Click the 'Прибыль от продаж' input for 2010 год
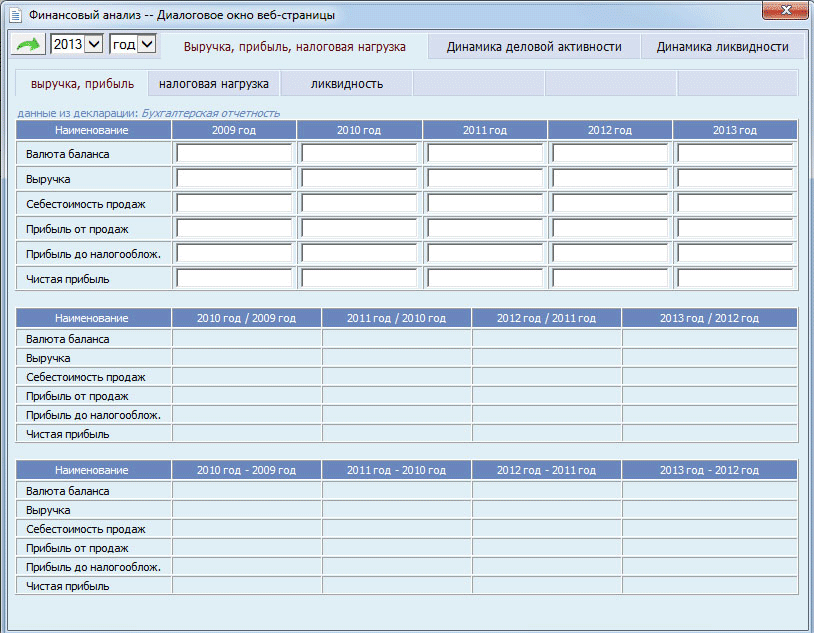 tap(359, 228)
